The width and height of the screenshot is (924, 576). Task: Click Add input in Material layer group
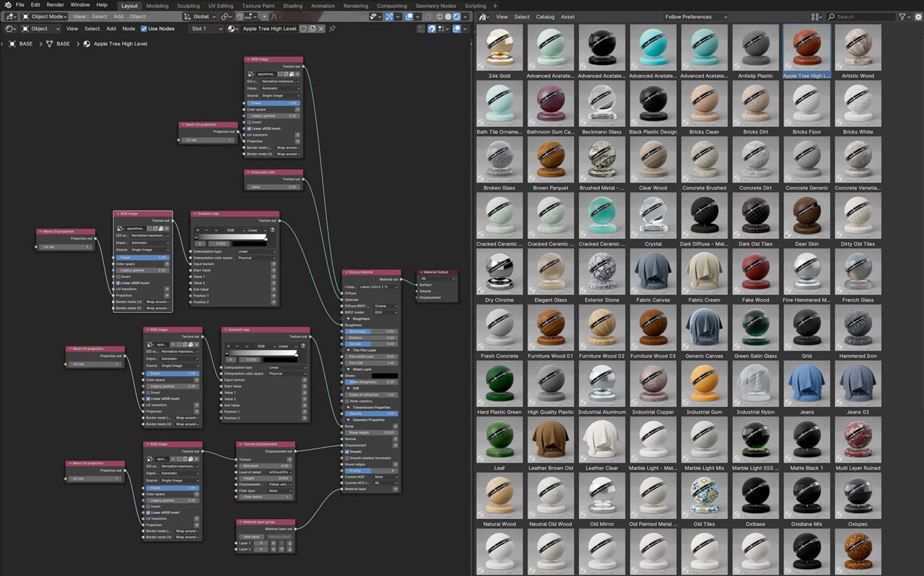click(252, 536)
